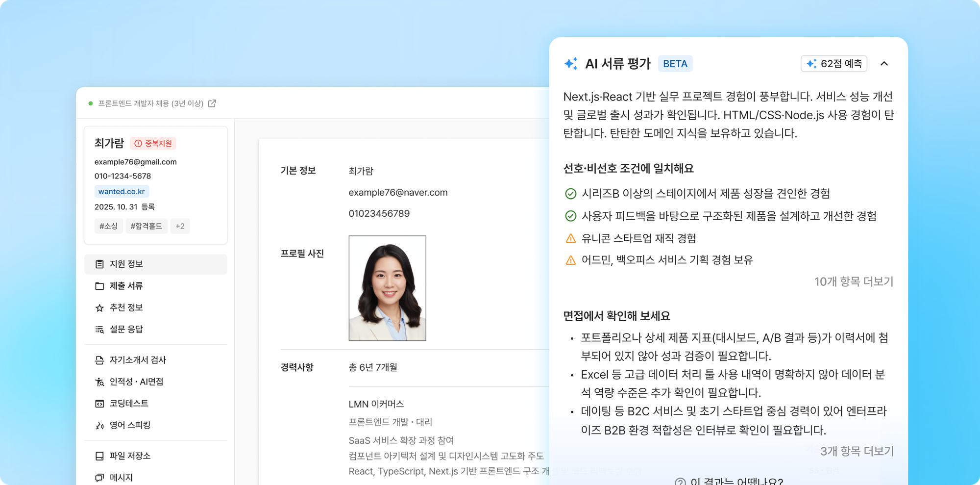Click the 코딩테스트 code icon

click(99, 404)
